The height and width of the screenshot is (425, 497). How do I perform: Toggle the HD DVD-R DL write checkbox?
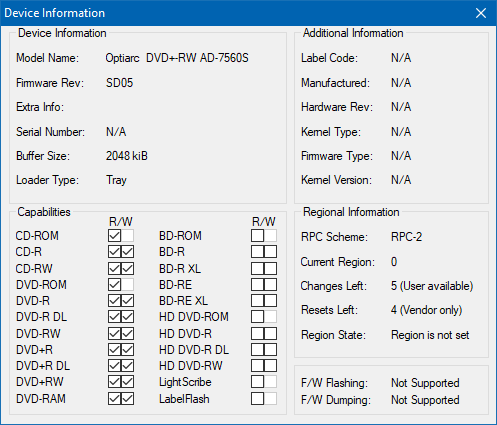coord(271,350)
